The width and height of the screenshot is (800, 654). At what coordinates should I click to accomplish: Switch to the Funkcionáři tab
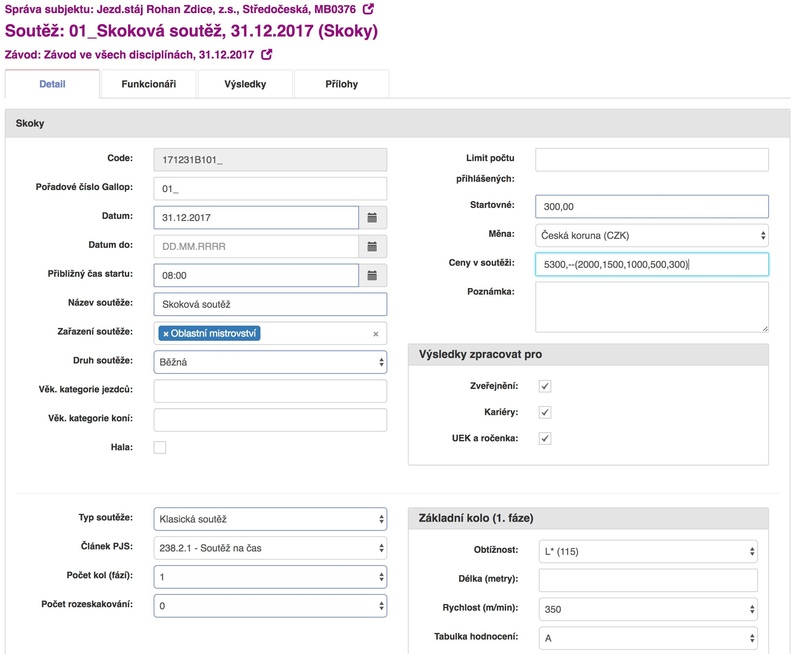pos(149,85)
